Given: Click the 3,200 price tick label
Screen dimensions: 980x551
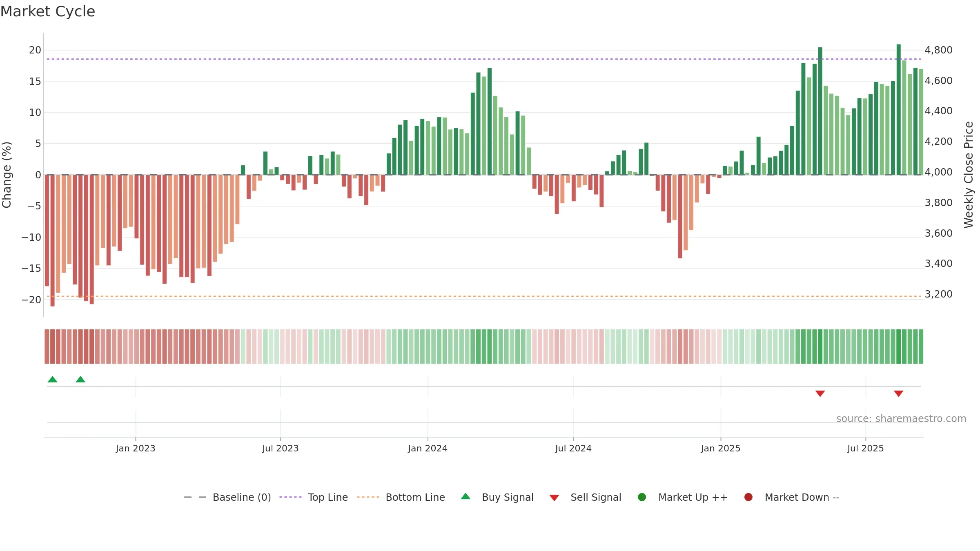Looking at the screenshot, I should (938, 294).
